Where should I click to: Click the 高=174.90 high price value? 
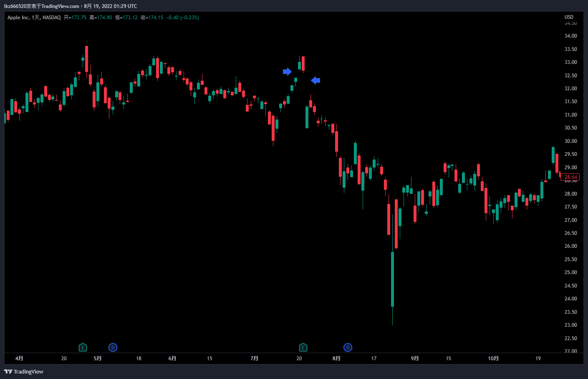pyautogui.click(x=101, y=18)
